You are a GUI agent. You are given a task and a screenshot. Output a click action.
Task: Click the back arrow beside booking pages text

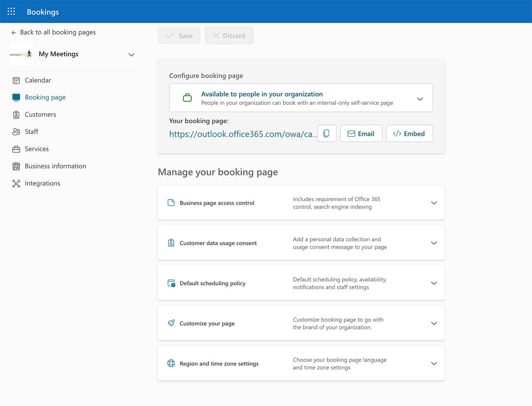click(13, 32)
